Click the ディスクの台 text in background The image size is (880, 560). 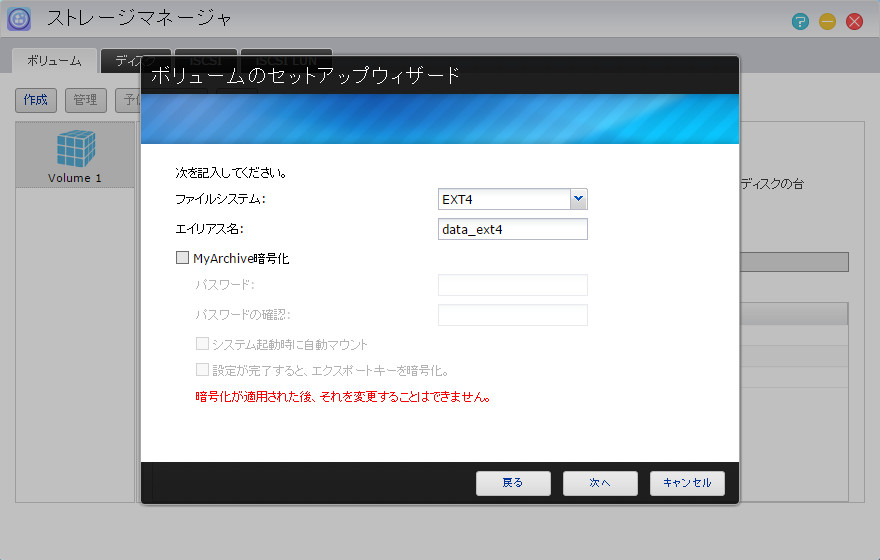772,183
